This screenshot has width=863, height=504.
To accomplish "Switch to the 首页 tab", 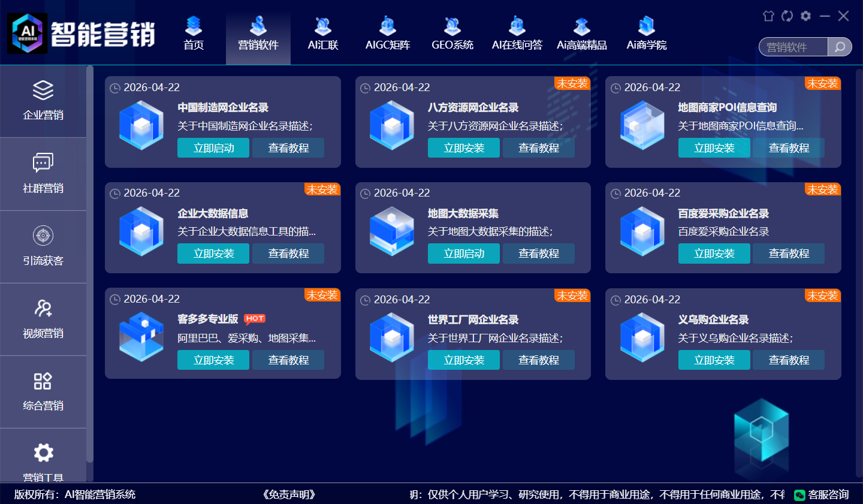I will (x=194, y=34).
